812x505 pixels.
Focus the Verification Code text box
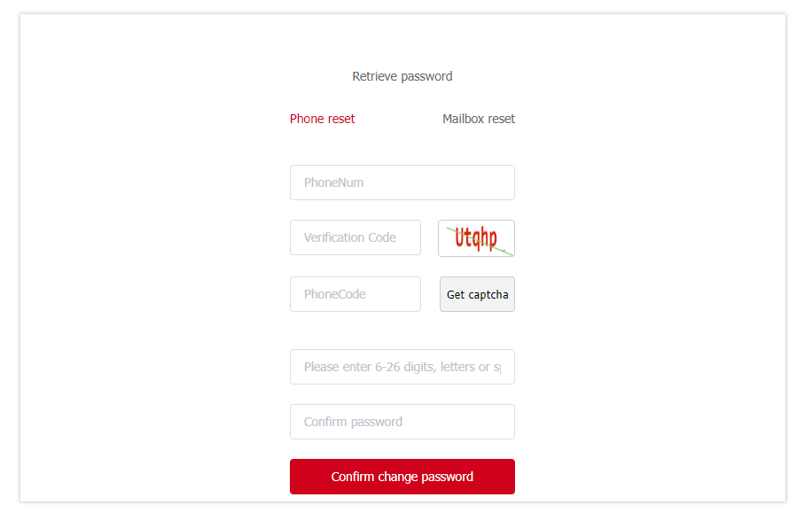point(355,237)
